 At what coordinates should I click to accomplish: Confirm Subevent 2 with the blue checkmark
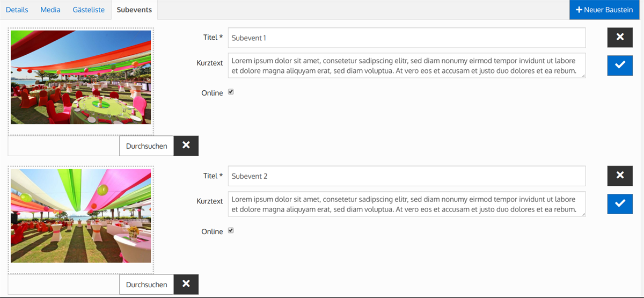click(620, 203)
